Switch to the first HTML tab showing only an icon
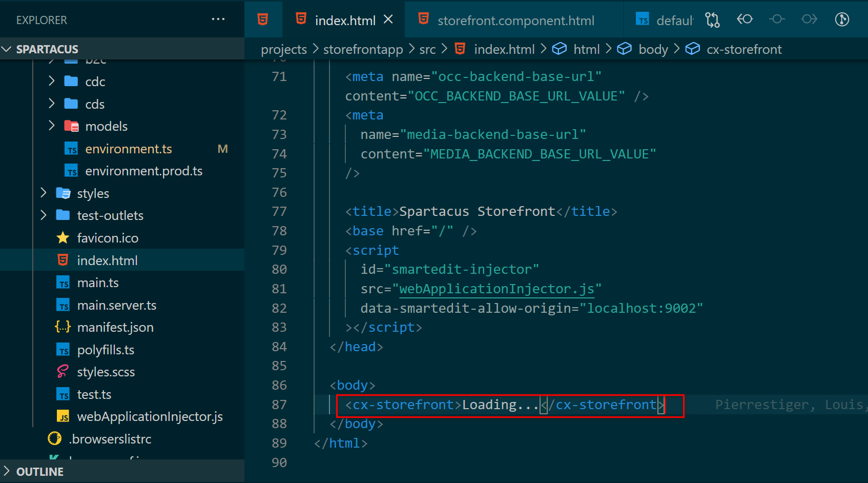Screen dimensions: 868x483 coord(263,19)
